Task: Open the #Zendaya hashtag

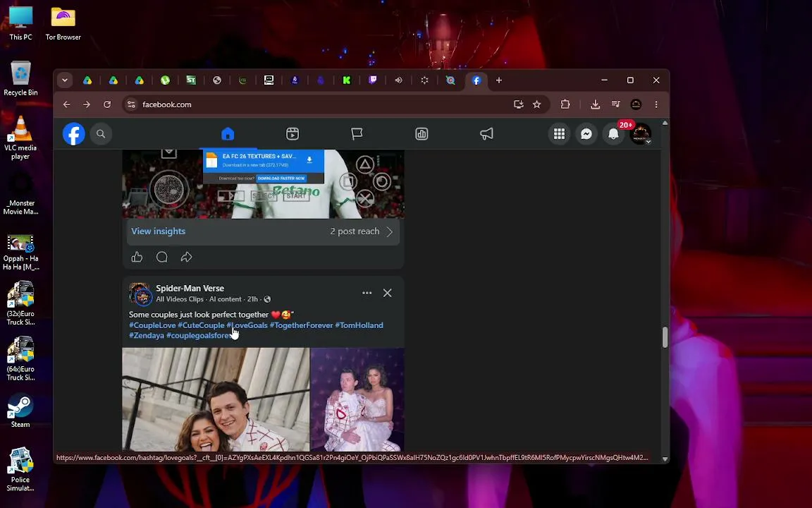Action: (x=147, y=335)
